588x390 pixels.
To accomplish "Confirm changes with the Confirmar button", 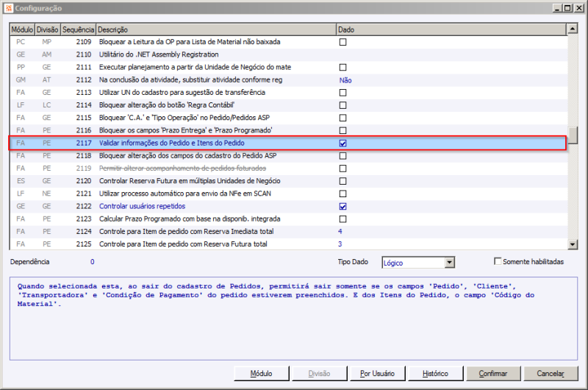I will tap(493, 374).
